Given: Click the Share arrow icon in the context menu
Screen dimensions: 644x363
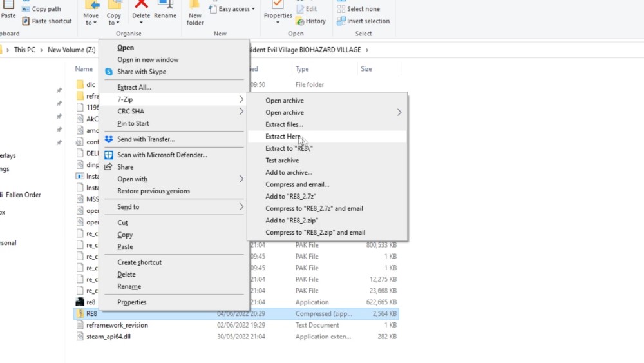Looking at the screenshot, I should coord(109,167).
